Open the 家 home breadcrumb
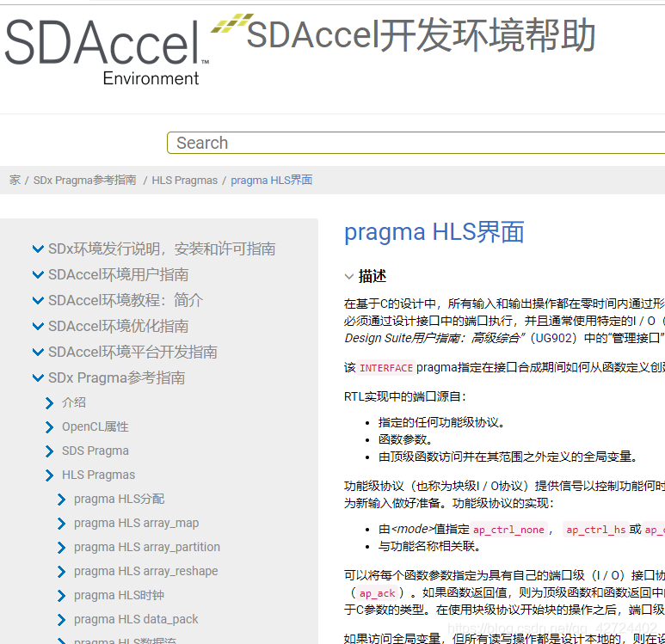Viewport: 665px width, 644px height. coord(15,181)
